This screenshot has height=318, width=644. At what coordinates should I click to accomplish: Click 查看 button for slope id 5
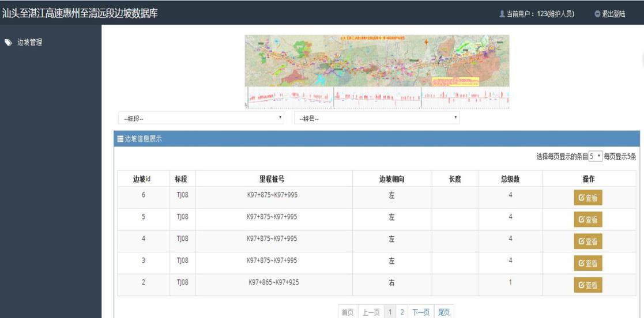pyautogui.click(x=587, y=219)
